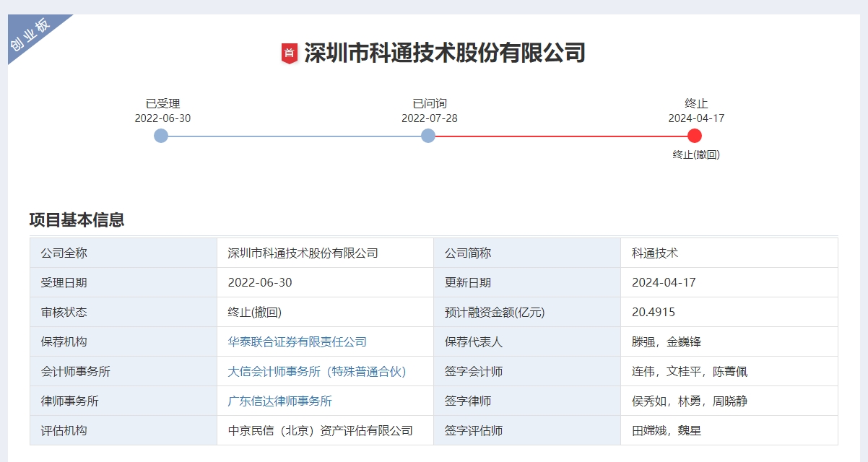Click the amount value 20.4915
Viewport: 868px width, 462px height.
coord(654,313)
